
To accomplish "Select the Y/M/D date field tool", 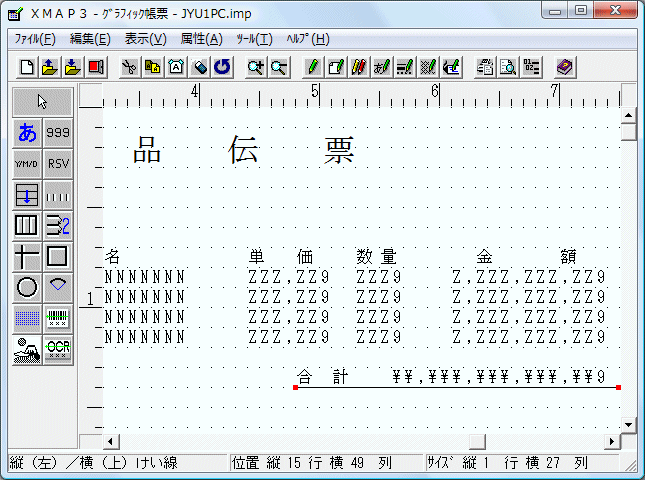I will (x=27, y=164).
